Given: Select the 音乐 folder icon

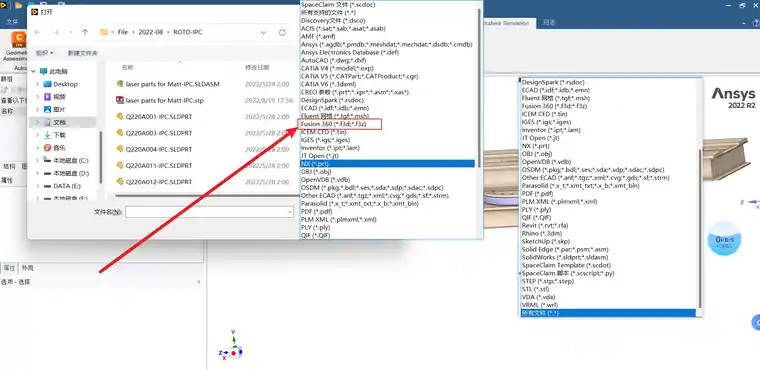Looking at the screenshot, I should pyautogui.click(x=48, y=147).
